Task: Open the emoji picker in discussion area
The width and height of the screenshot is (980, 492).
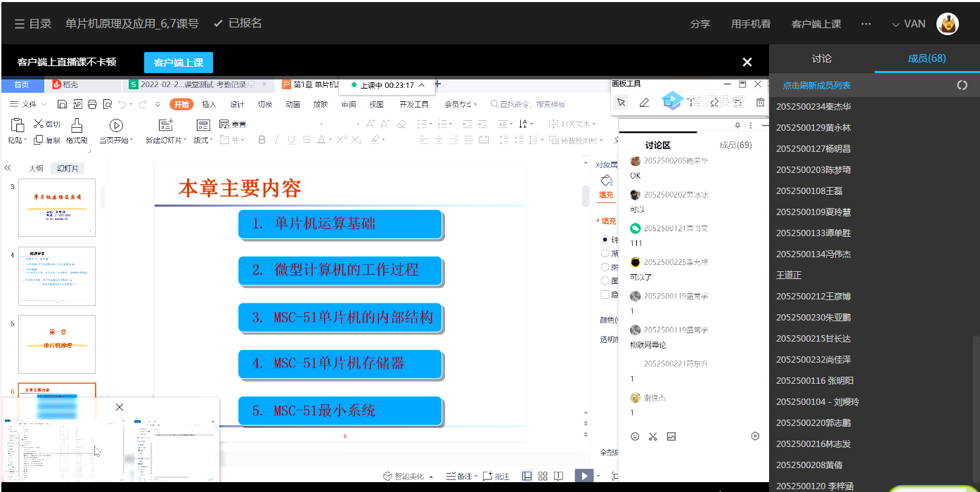Action: (x=635, y=436)
